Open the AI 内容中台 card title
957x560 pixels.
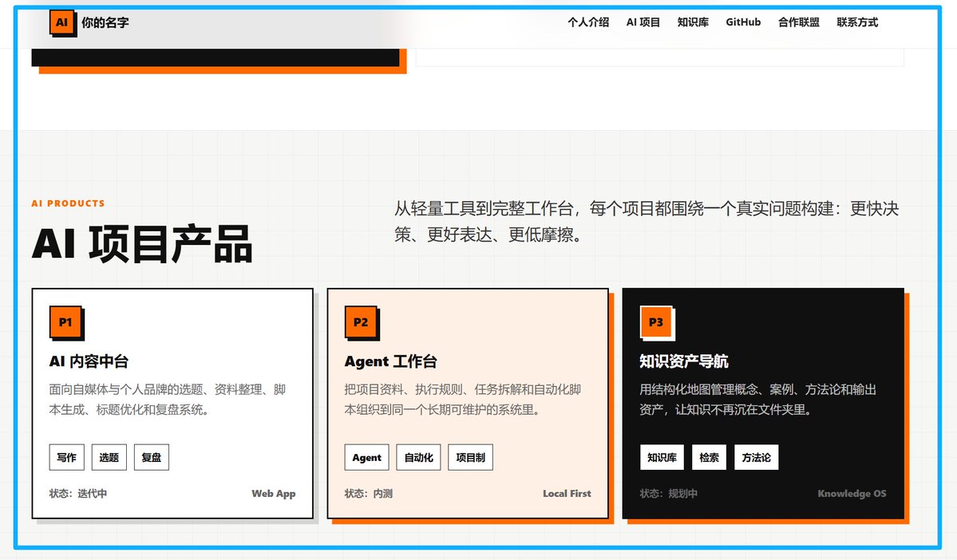tap(89, 361)
